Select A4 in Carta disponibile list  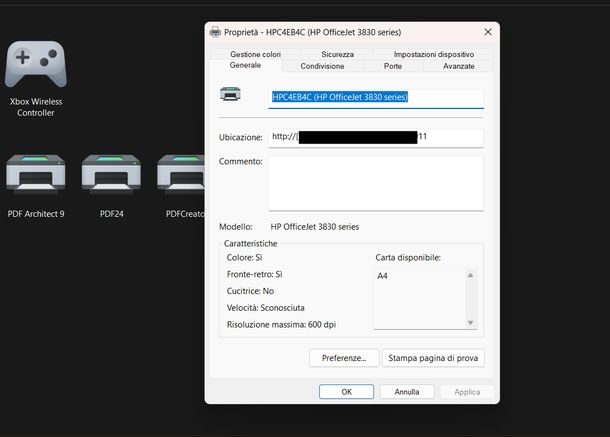click(382, 276)
